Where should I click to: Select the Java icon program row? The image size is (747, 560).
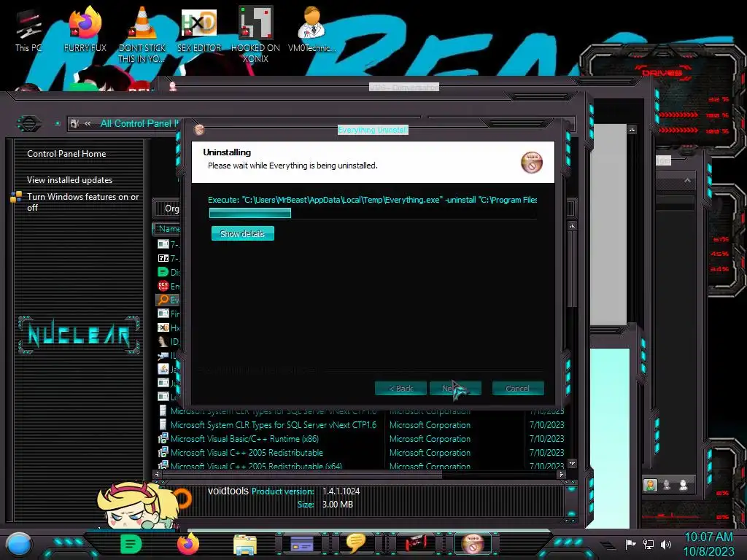(169, 368)
